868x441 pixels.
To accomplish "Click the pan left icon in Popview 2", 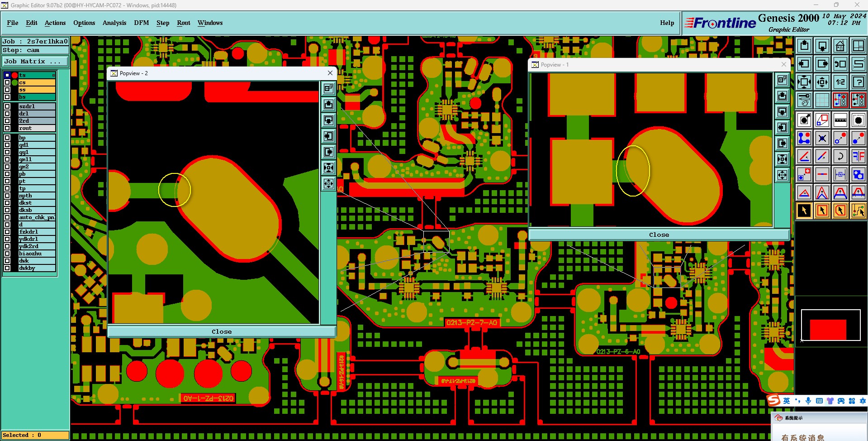I will pos(329,136).
